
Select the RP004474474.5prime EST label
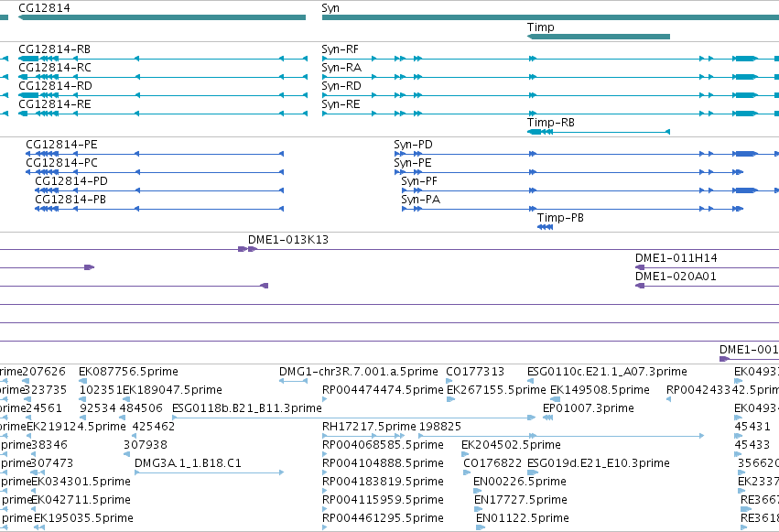383,390
